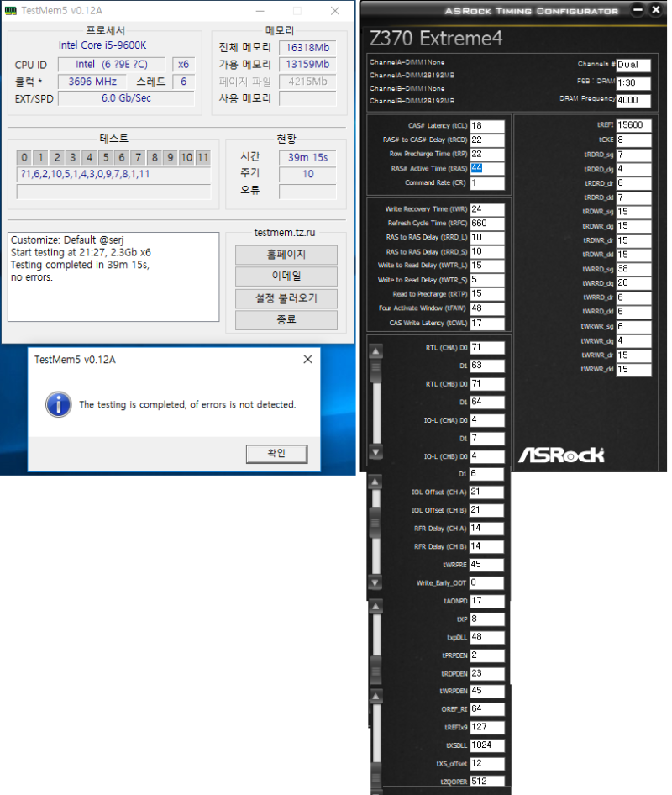Click the FSB : DRAM ratio field
Image resolution: width=672 pixels, height=795 pixels.
click(633, 83)
